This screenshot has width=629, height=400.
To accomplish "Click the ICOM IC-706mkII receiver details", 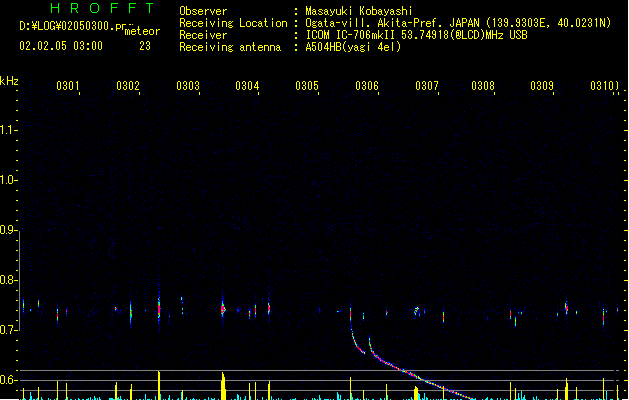I will coord(416,35).
